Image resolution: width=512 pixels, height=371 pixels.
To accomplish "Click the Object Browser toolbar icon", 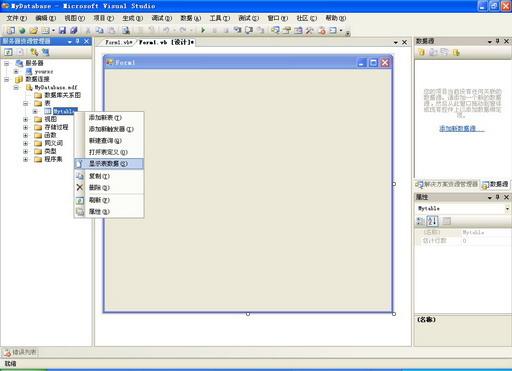I will 298,30.
